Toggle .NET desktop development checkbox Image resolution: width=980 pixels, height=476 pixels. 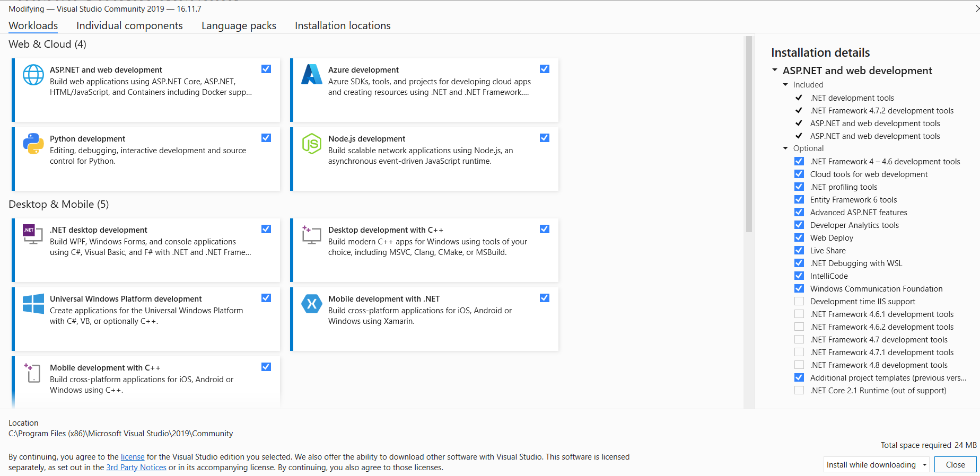(x=266, y=229)
